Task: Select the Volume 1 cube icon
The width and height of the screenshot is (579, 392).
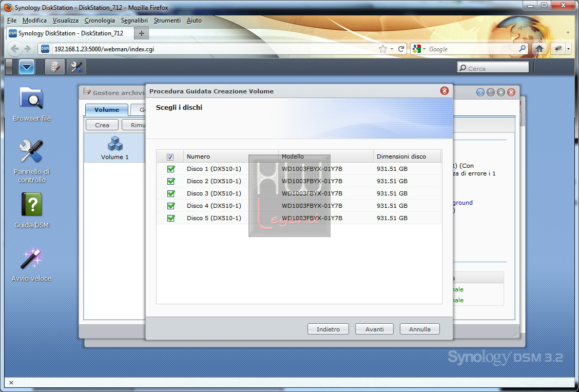Action: (x=115, y=144)
